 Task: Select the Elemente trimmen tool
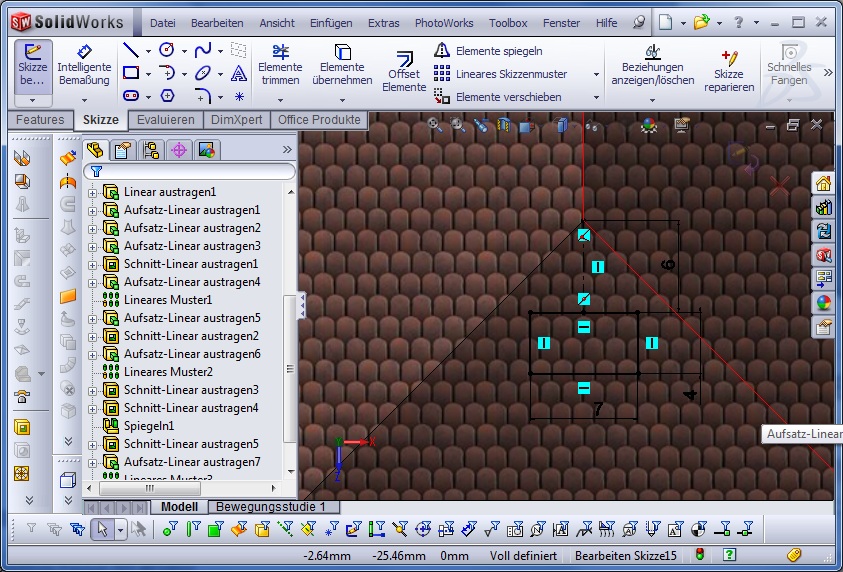coord(280,66)
